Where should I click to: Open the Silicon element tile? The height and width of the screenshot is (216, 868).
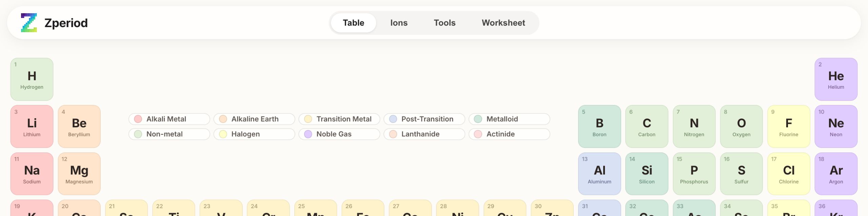pyautogui.click(x=647, y=174)
